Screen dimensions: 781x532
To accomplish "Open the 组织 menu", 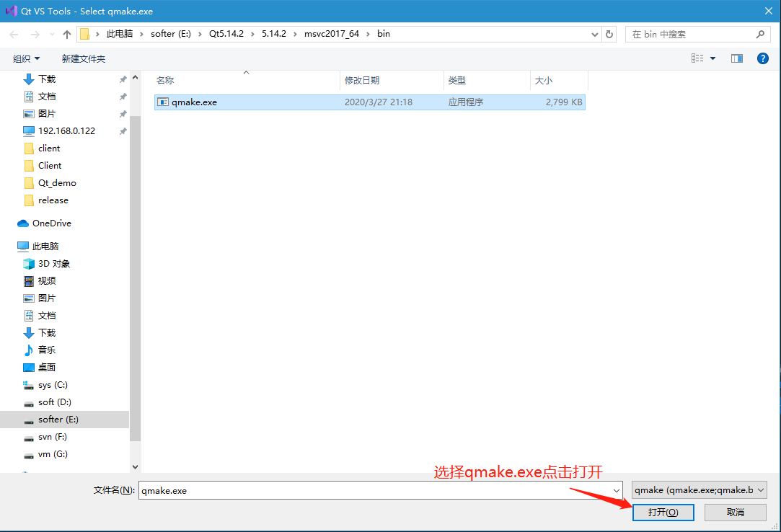I will (x=27, y=59).
